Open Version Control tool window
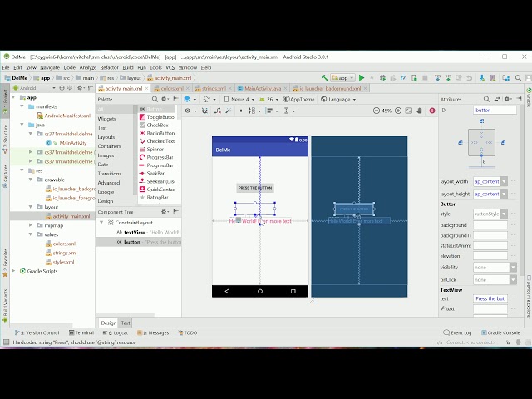This screenshot has height=399, width=532. (37, 332)
